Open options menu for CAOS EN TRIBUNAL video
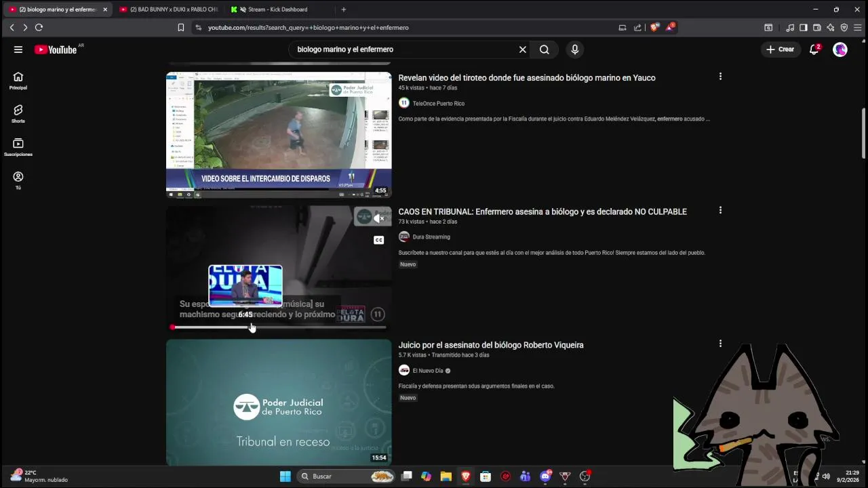 [x=720, y=210]
